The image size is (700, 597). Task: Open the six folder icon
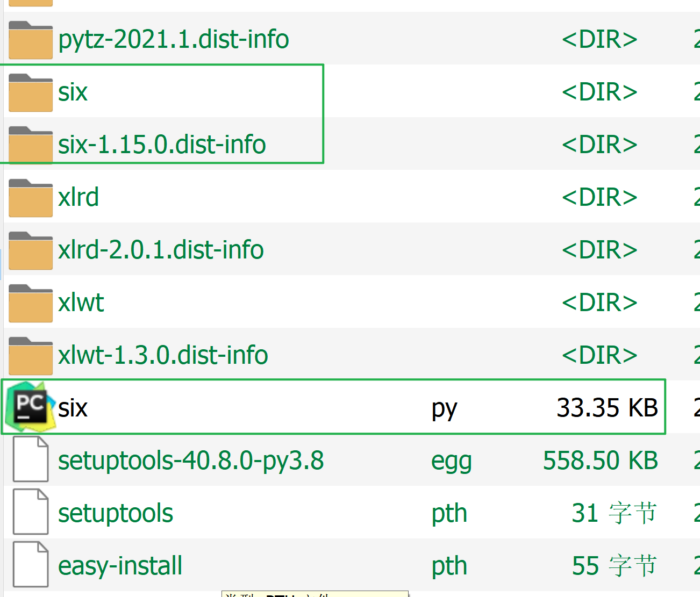pos(30,91)
